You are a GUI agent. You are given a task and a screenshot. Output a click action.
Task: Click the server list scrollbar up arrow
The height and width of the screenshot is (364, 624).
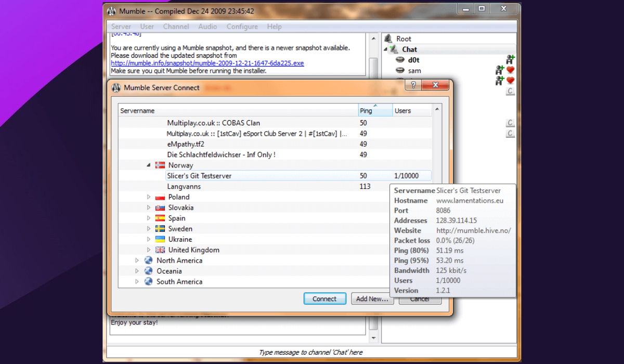pyautogui.click(x=437, y=109)
